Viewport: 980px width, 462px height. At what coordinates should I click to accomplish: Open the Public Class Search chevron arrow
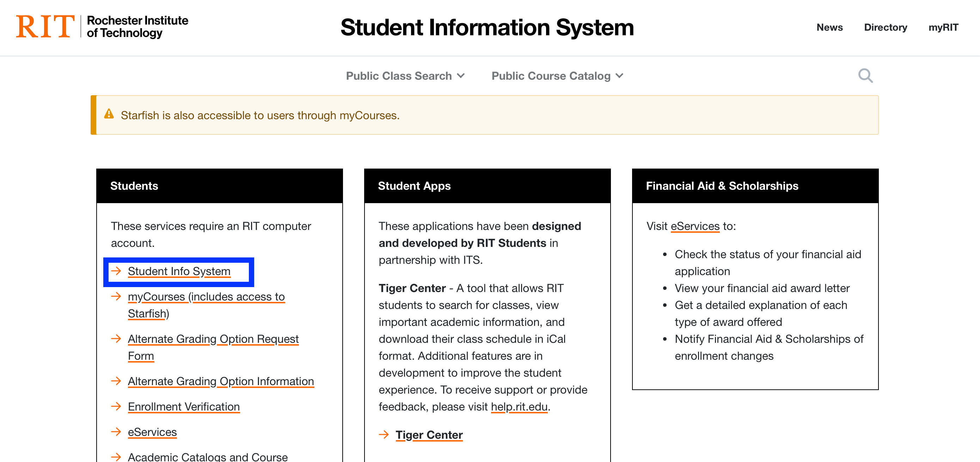(x=461, y=76)
